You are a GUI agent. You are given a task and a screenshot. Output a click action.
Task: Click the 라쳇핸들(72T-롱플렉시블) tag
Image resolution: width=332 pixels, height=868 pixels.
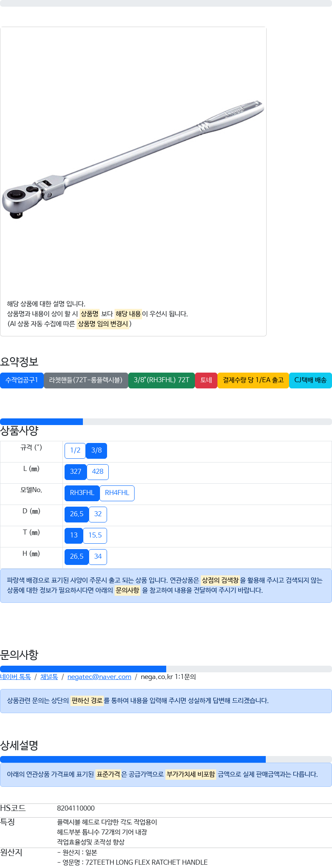point(86,380)
